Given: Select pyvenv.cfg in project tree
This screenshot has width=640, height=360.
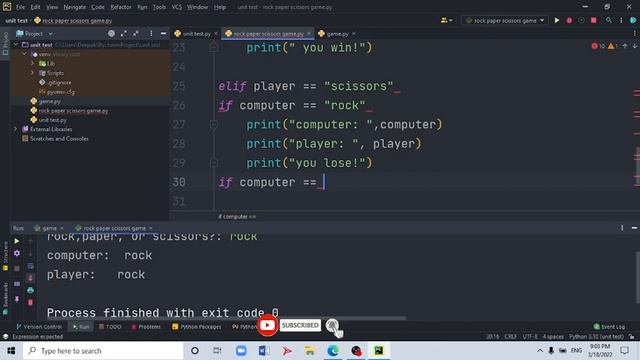Looking at the screenshot, I should 57,92.
